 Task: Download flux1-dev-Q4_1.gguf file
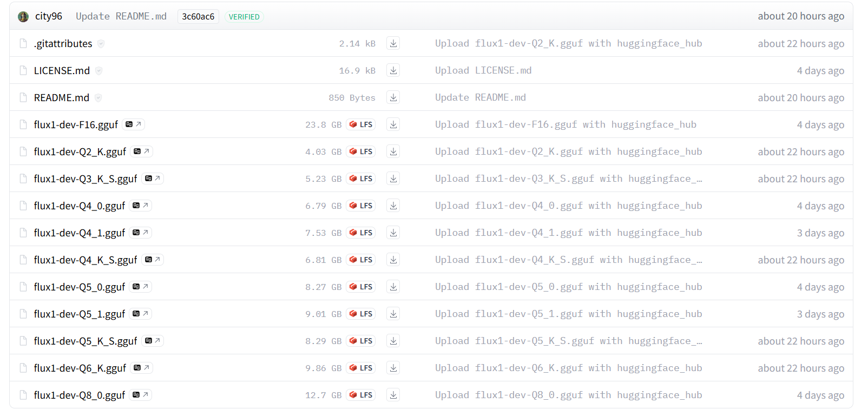coord(393,233)
